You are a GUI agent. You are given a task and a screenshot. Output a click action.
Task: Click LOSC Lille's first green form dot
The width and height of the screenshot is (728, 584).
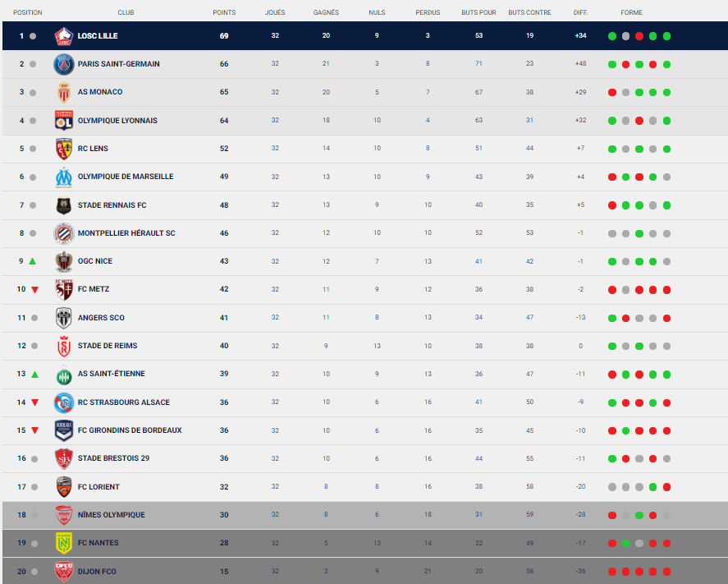612,36
